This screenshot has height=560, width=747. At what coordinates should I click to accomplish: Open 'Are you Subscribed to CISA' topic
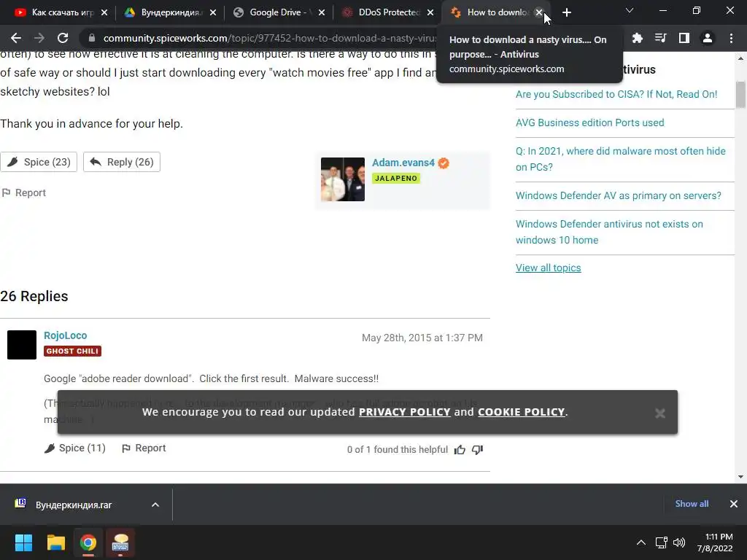(x=616, y=94)
